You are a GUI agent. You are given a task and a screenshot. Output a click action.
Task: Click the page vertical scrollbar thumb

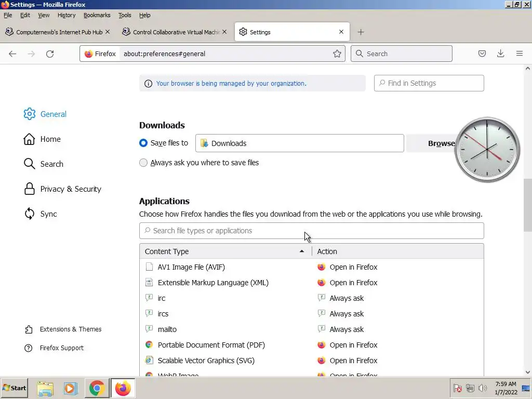click(528, 205)
